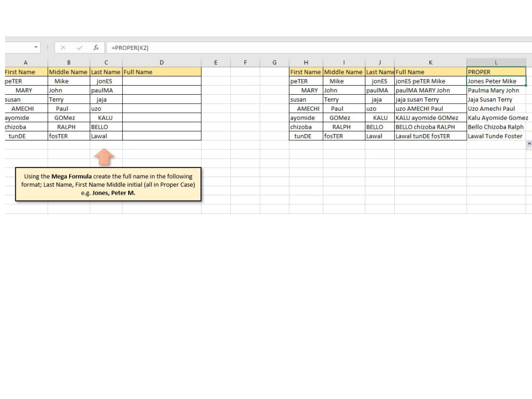532x399 pixels.
Task: Click the Auto Fill Options icon below column L
Action: pos(529,146)
